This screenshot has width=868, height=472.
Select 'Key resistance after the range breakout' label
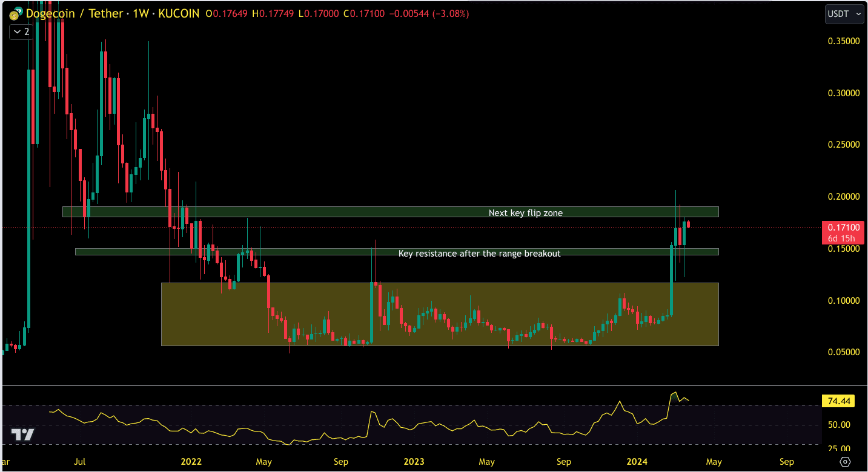coord(479,254)
